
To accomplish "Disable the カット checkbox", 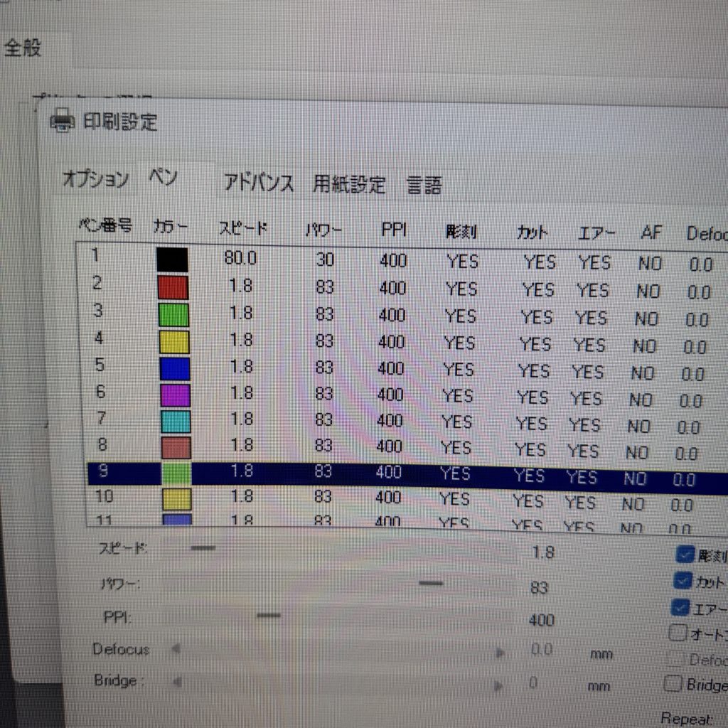I will [x=682, y=582].
